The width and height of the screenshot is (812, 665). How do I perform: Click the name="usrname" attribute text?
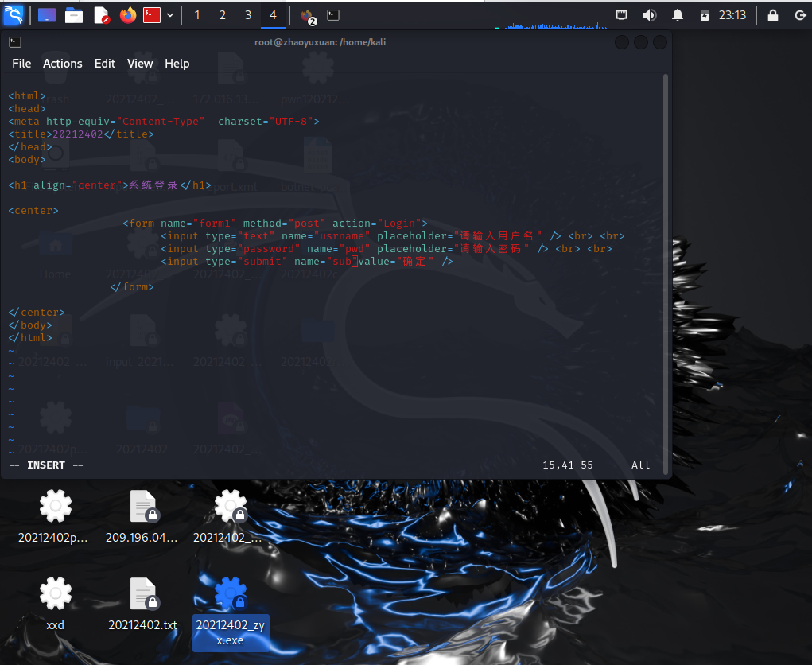[x=326, y=236]
